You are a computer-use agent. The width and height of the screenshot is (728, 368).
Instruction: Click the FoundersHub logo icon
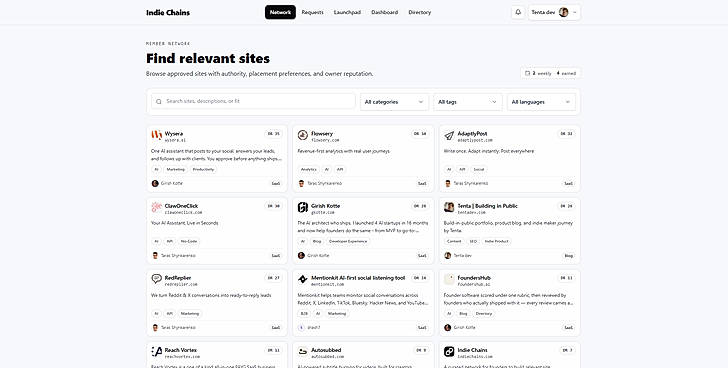[x=449, y=279]
